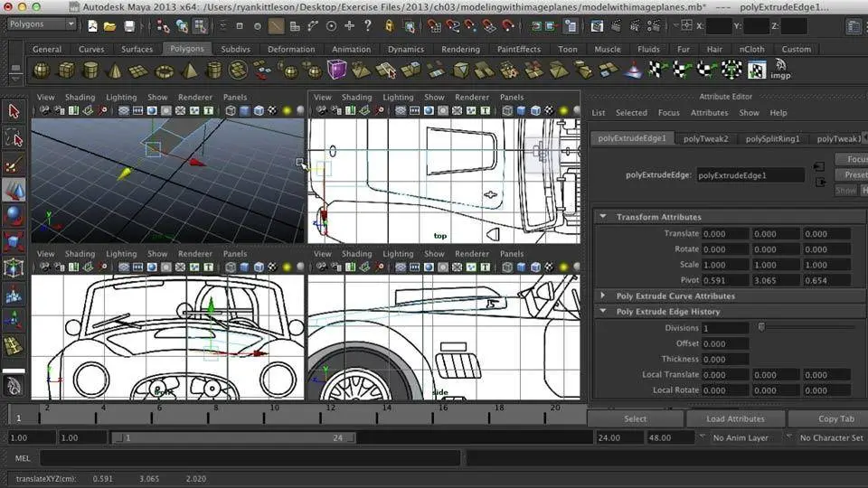Click the polygon torus shelf icon

pos(164,70)
